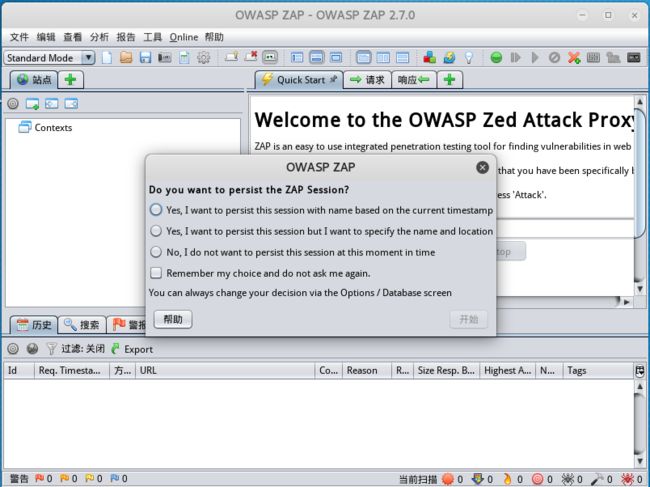Switch to the 历史 tab
The height and width of the screenshot is (487, 650).
tap(34, 325)
